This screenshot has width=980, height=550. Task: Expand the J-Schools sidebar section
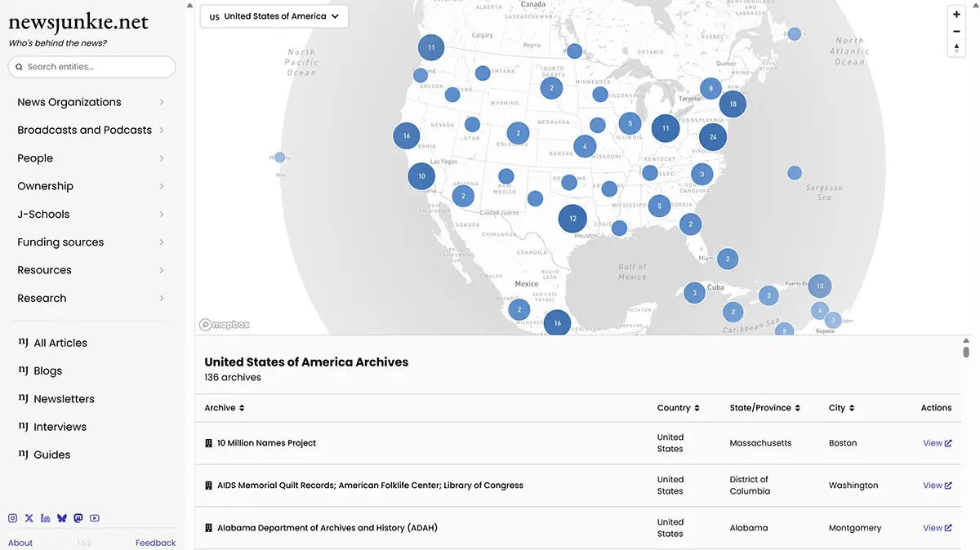pyautogui.click(x=91, y=215)
